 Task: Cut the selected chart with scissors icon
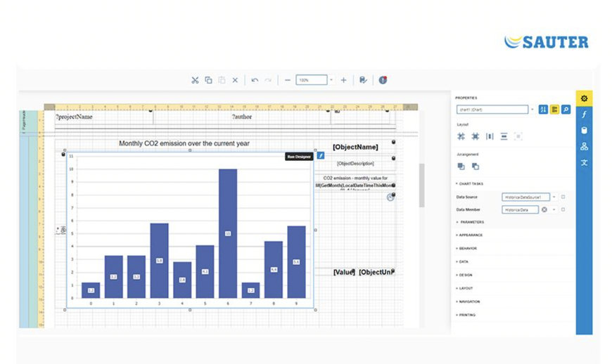(x=195, y=80)
